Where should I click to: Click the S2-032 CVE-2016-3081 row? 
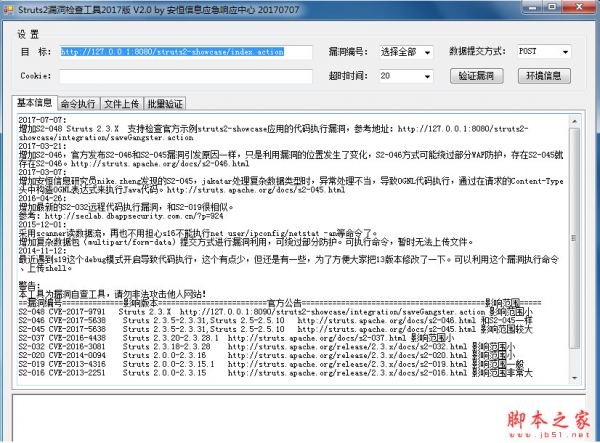click(x=267, y=347)
